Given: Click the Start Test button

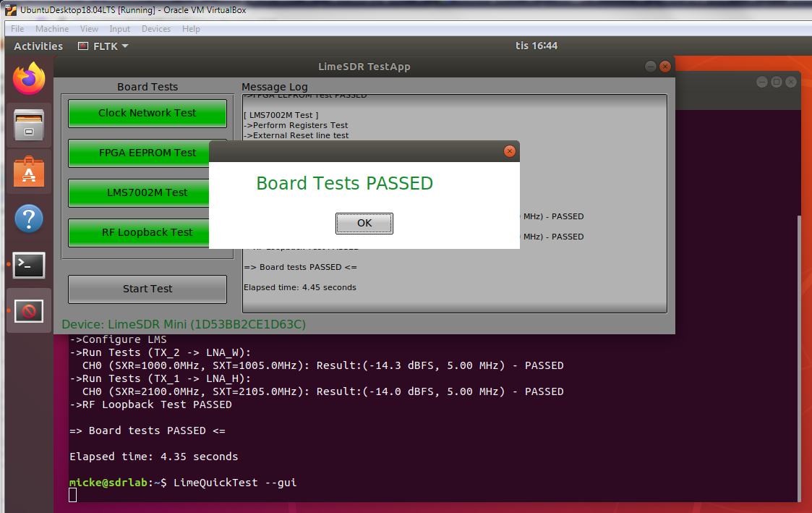Looking at the screenshot, I should [x=147, y=289].
